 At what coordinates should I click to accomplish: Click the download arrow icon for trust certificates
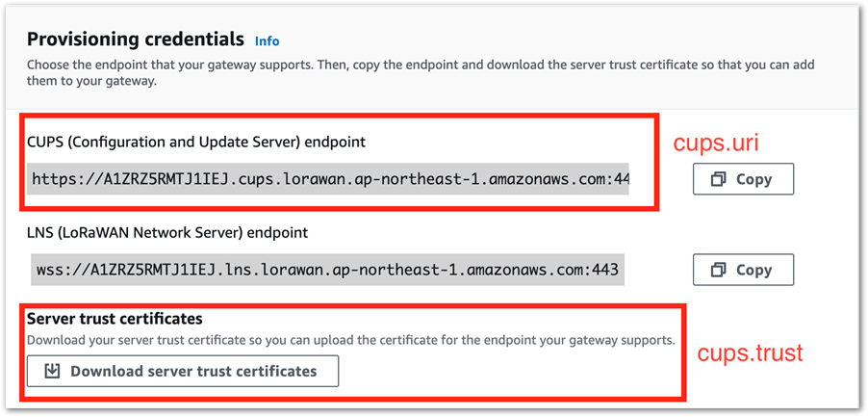(51, 371)
